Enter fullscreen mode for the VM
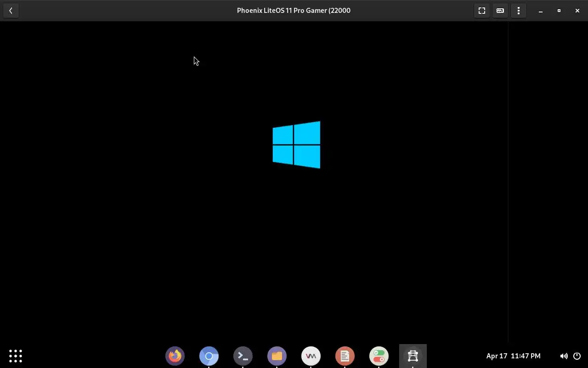588x368 pixels. 481,11
